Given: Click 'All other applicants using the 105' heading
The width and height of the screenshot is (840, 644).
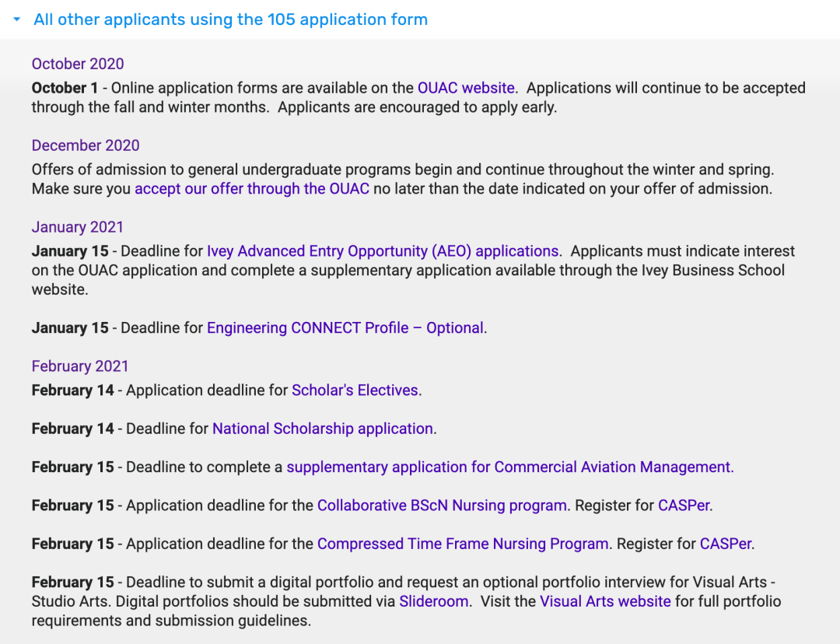Looking at the screenshot, I should [x=230, y=19].
